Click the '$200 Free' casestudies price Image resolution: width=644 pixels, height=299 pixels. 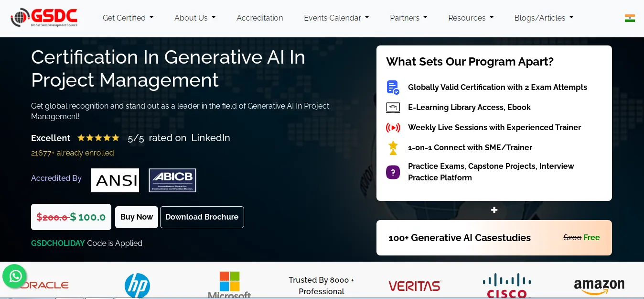pyautogui.click(x=581, y=238)
